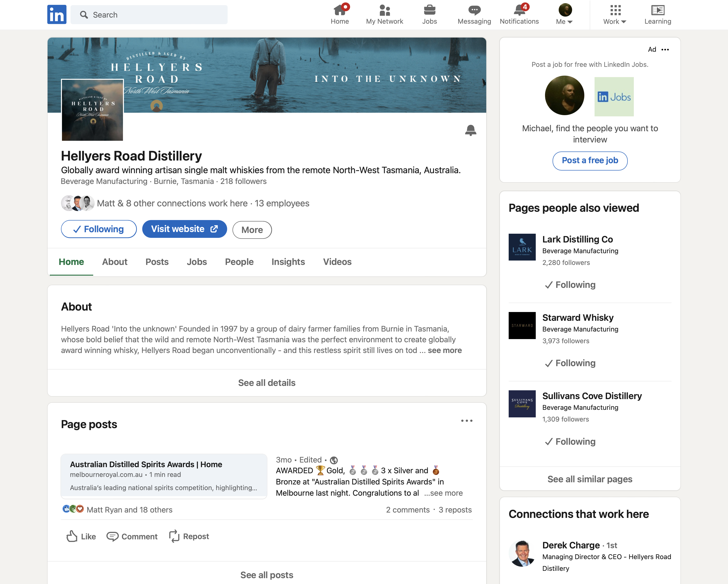Open Lark Distilling Co logo
728x584 pixels.
point(522,247)
